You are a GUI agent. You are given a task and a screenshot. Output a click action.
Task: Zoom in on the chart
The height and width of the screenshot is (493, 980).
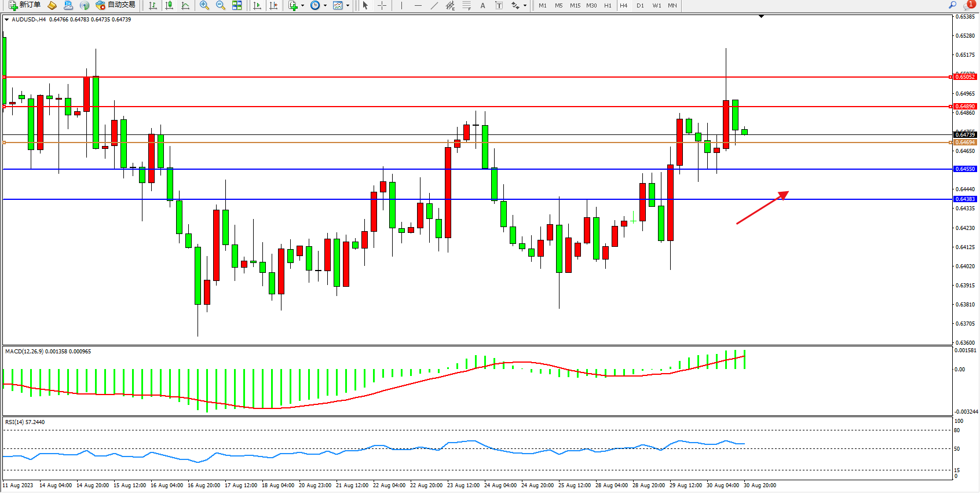tap(204, 5)
